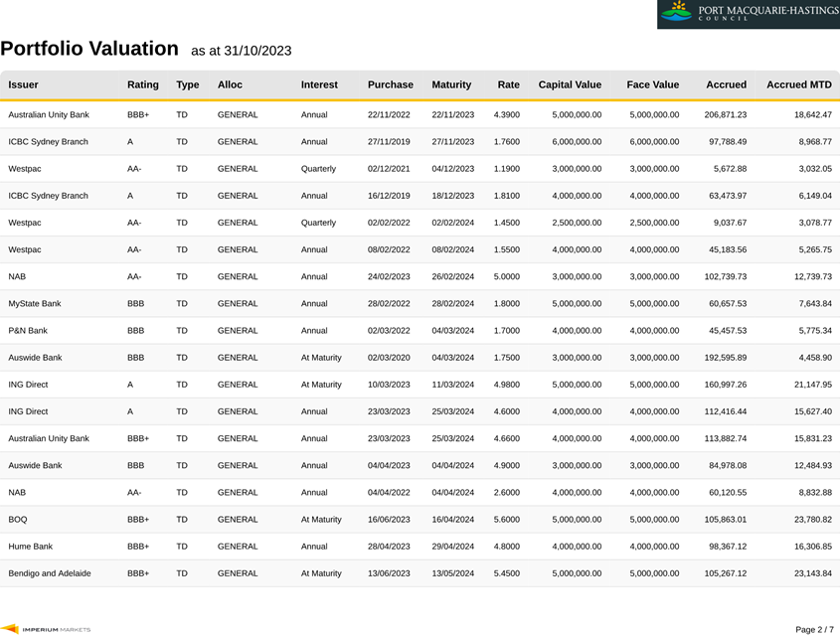Click purchase date 22/11/2022
This screenshot has width=840, height=637.
(x=389, y=114)
